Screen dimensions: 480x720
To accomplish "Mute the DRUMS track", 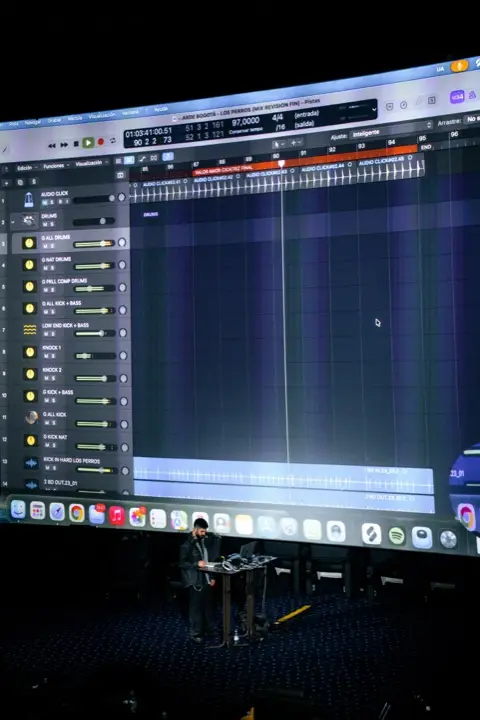I will [x=45, y=225].
